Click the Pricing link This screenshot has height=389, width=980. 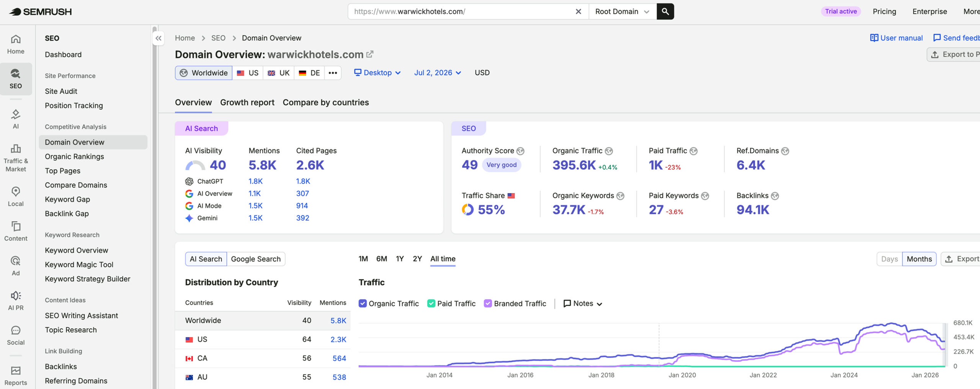884,11
